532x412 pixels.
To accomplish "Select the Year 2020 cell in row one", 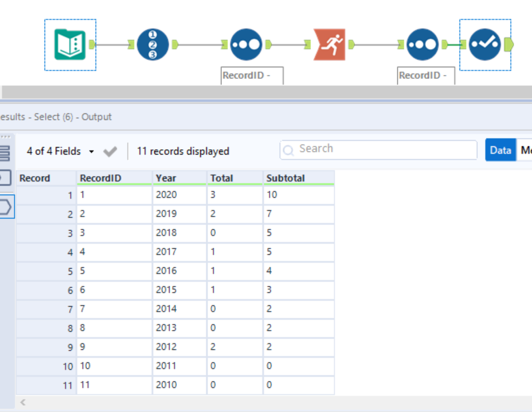I will point(179,195).
